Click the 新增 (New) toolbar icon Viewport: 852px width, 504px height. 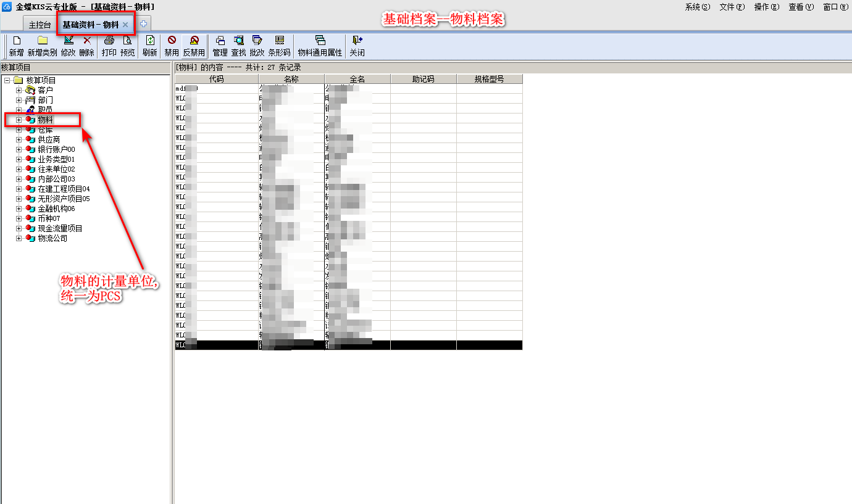coord(17,41)
